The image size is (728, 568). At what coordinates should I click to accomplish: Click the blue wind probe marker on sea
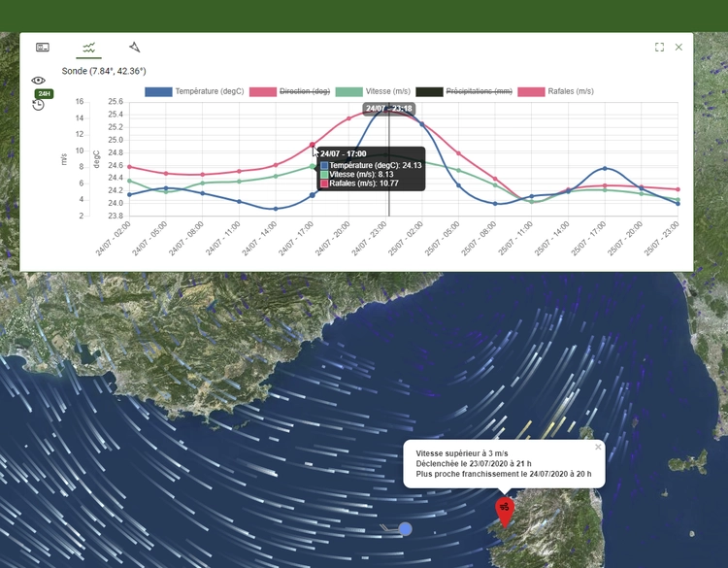pos(406,529)
